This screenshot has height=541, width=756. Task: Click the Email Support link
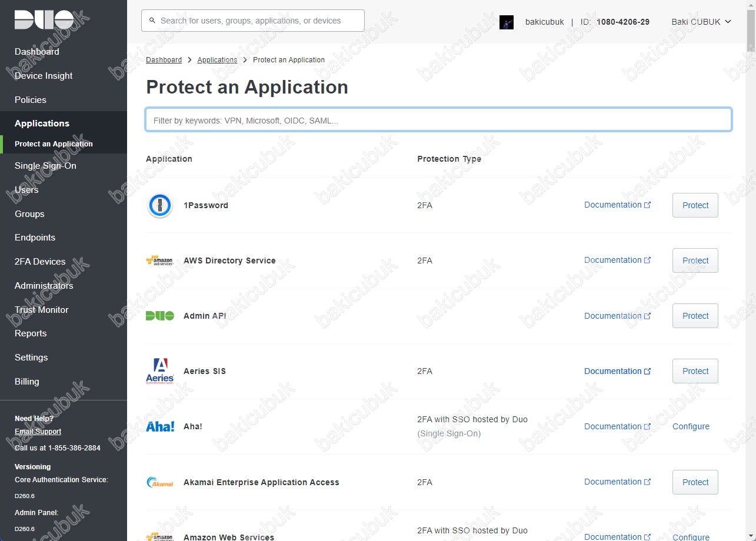coord(38,432)
